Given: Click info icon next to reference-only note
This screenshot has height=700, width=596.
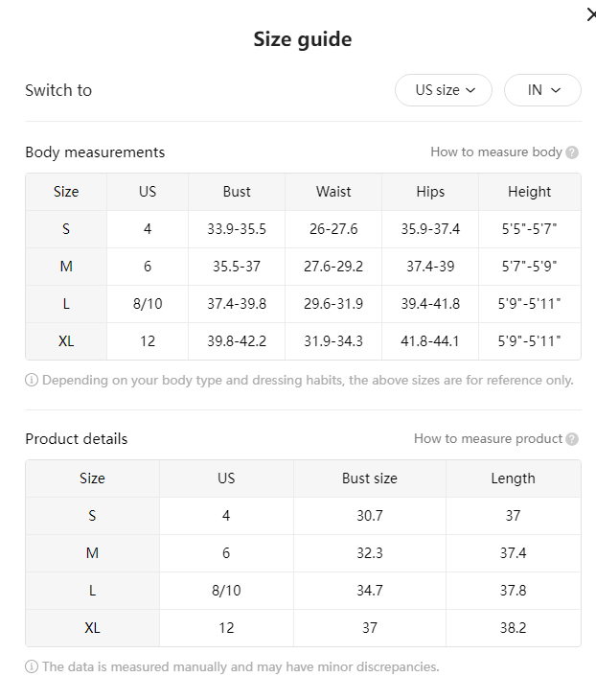Looking at the screenshot, I should 32,381.
